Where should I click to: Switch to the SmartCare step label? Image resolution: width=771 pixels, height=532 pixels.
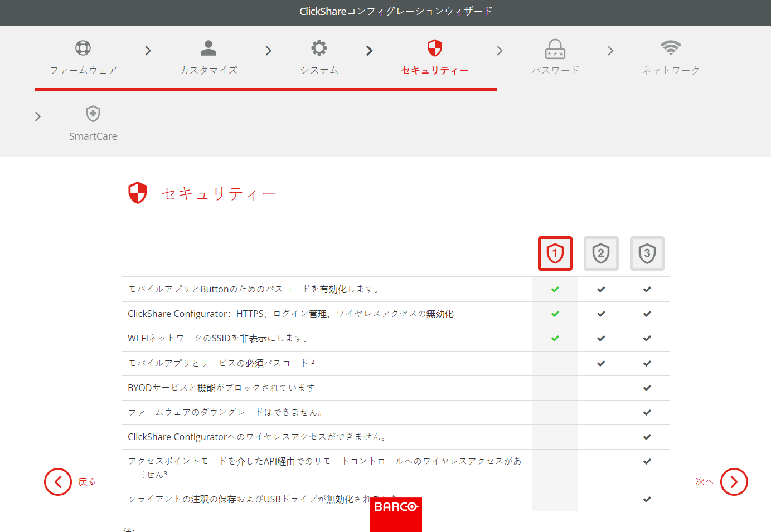pyautogui.click(x=93, y=136)
